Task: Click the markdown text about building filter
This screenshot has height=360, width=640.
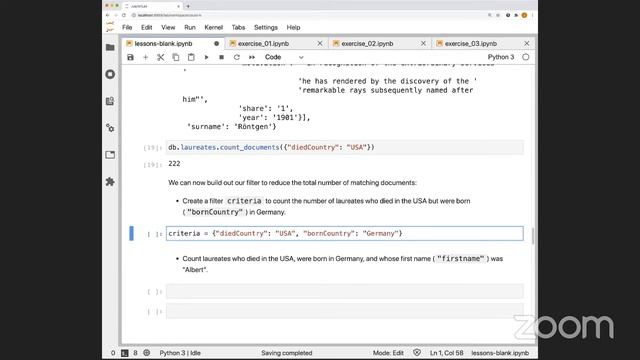Action: [292, 183]
